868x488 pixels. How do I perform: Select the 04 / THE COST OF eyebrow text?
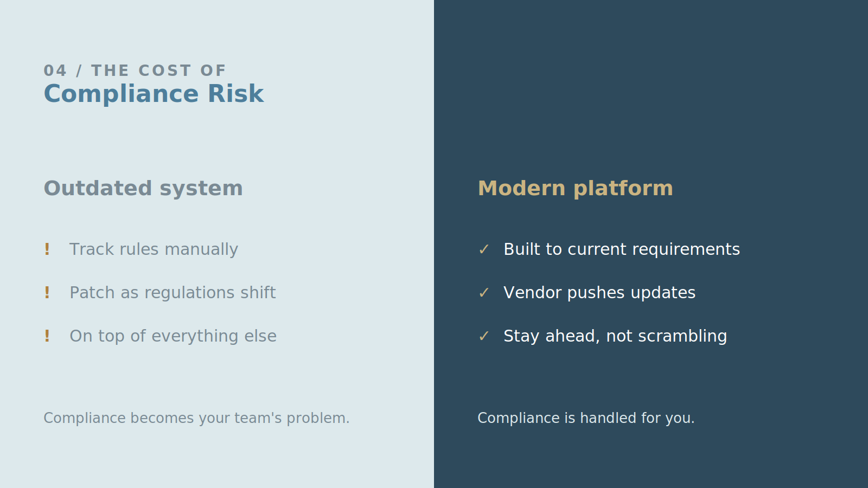click(135, 70)
